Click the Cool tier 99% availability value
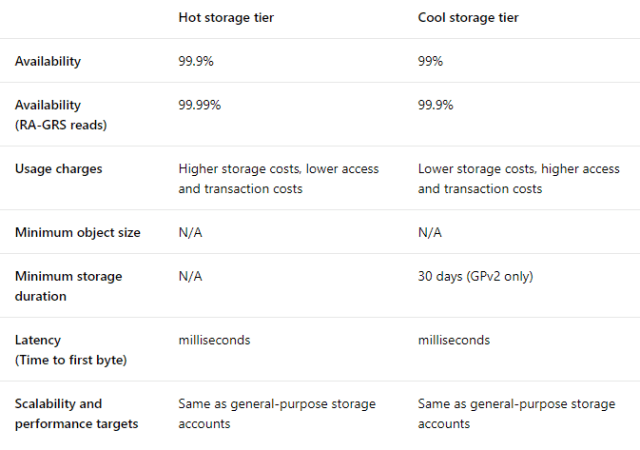Image resolution: width=640 pixels, height=450 pixels. [430, 61]
